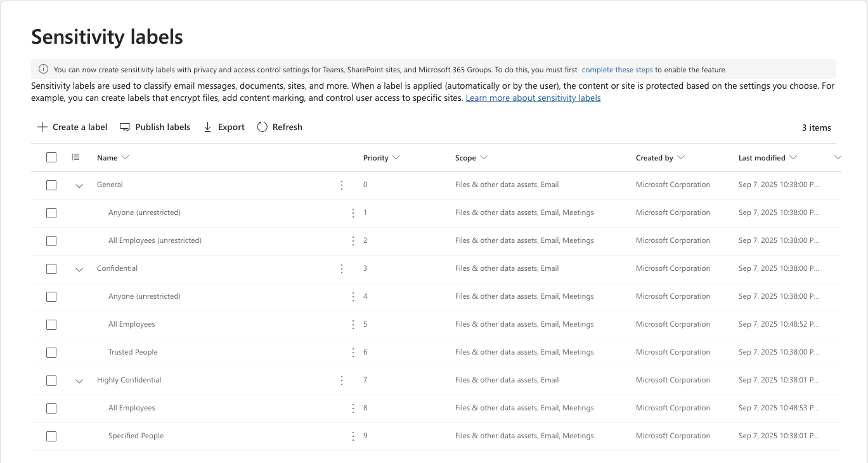868x463 pixels.
Task: Open more actions dots for Trusted People
Action: (x=353, y=353)
